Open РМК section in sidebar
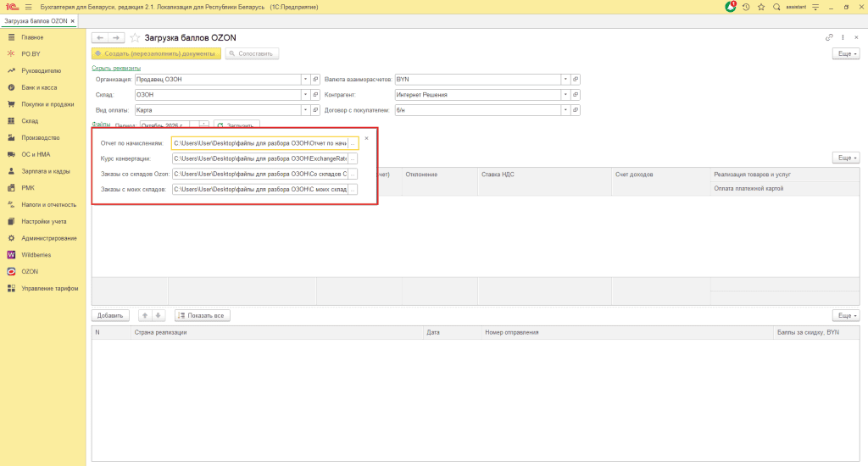Screen dimensions: 868x466 (28, 187)
